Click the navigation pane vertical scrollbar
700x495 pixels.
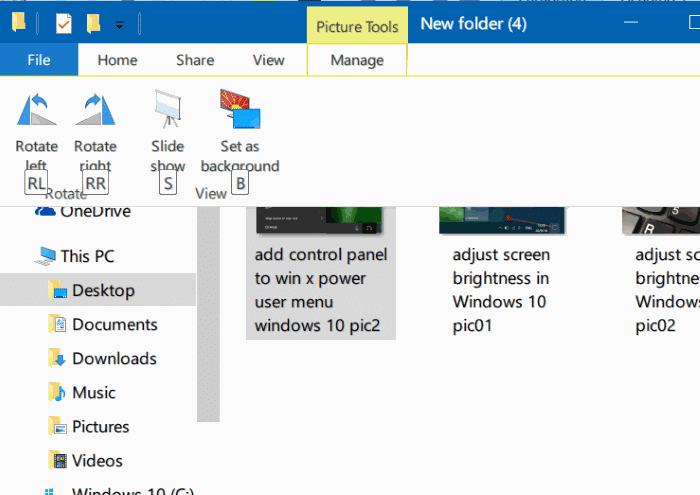pos(208,314)
